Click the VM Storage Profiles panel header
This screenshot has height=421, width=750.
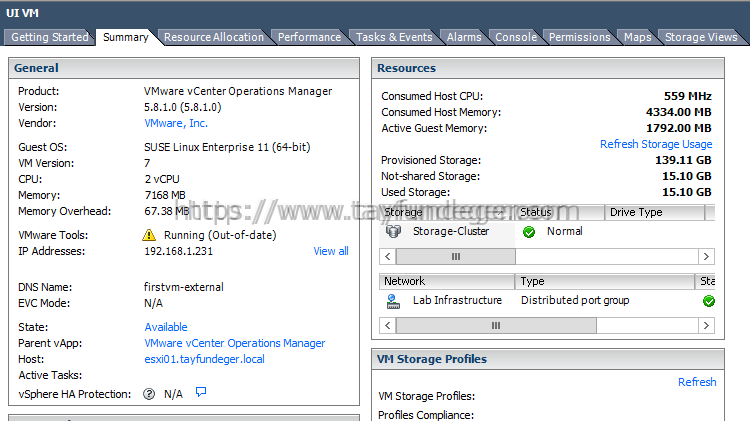548,359
